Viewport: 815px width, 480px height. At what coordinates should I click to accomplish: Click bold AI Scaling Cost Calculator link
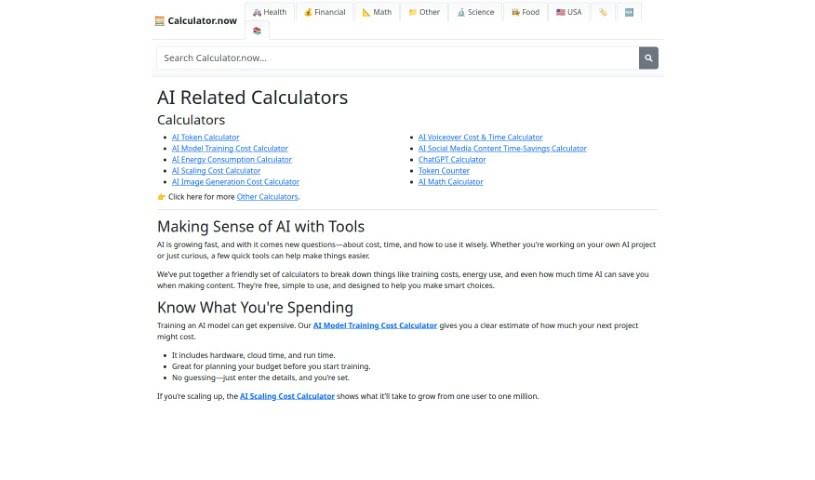[287, 396]
